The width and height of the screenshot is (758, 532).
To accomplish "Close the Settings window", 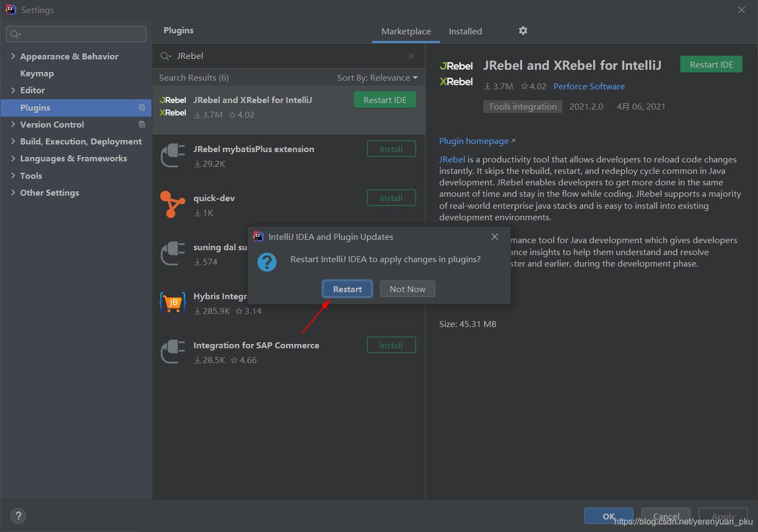I will pos(742,10).
